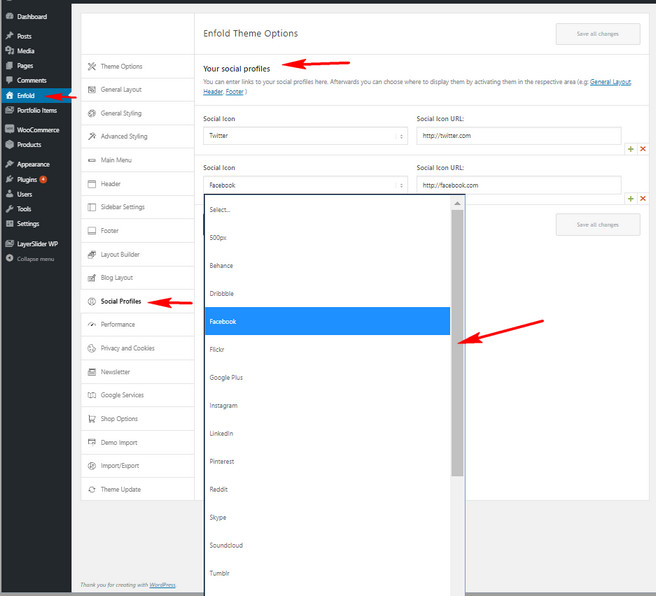Open the Import/Export tab
Image resolution: width=656 pixels, height=596 pixels.
(137, 466)
